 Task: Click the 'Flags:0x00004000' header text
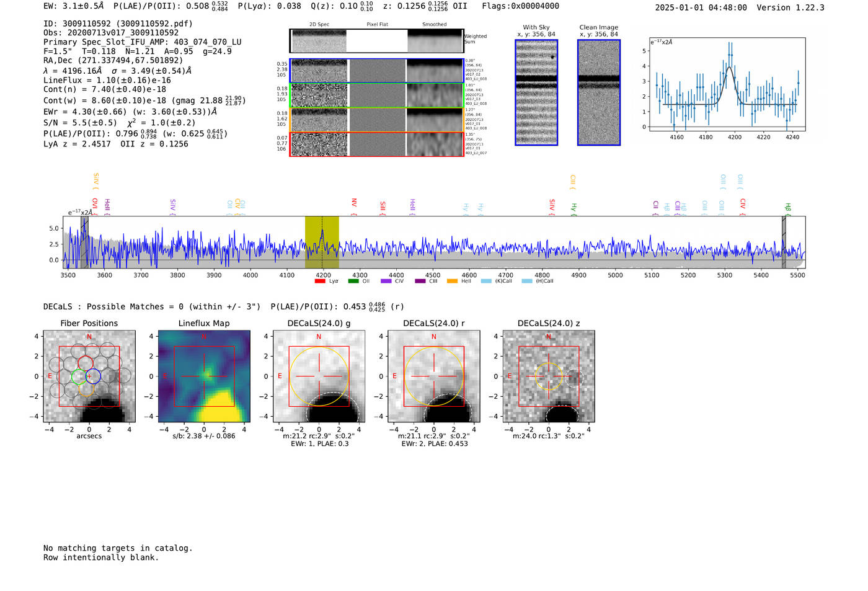[x=520, y=6]
